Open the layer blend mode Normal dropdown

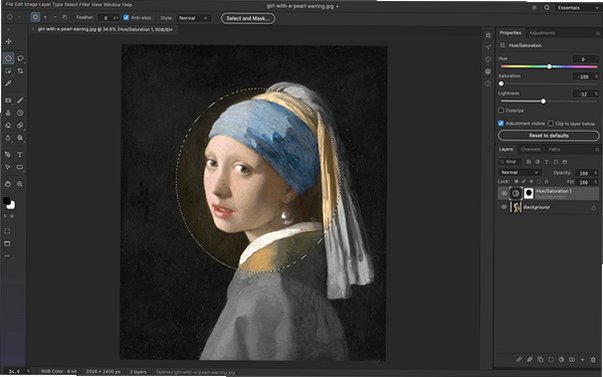pyautogui.click(x=520, y=172)
